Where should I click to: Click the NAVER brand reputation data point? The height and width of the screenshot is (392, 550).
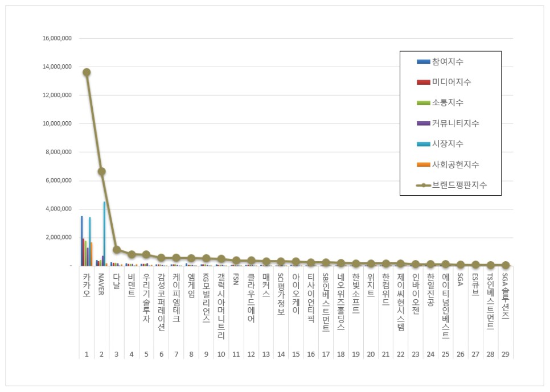pos(102,171)
